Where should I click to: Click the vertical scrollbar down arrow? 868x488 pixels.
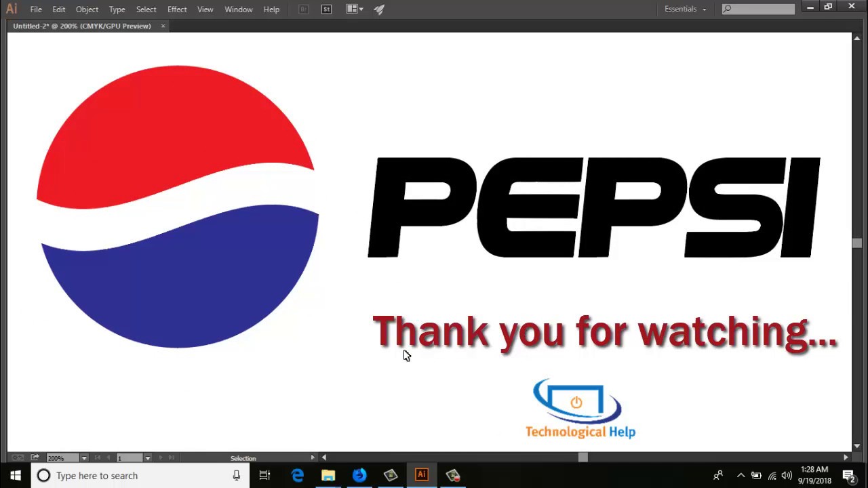(x=857, y=446)
